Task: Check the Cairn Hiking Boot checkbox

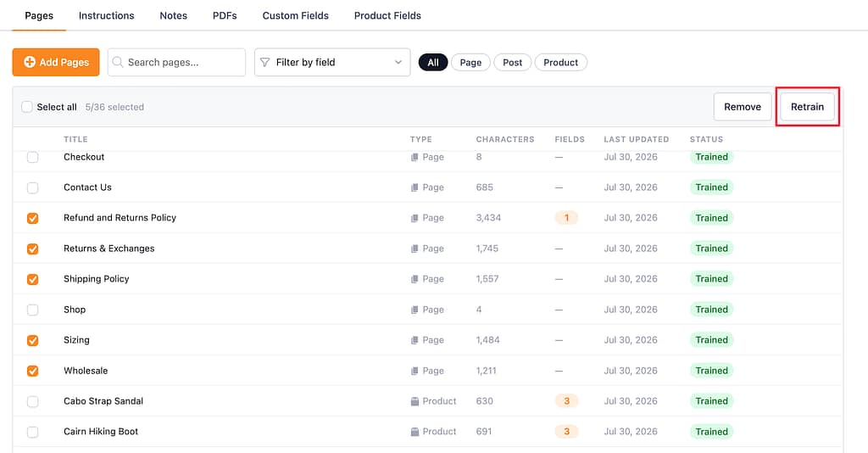Action: [33, 432]
